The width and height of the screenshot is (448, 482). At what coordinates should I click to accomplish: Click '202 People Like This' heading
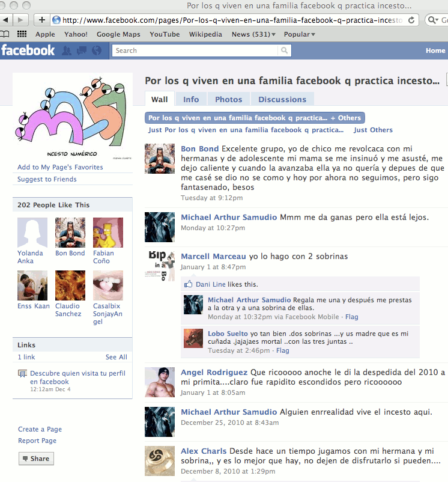[x=53, y=205]
